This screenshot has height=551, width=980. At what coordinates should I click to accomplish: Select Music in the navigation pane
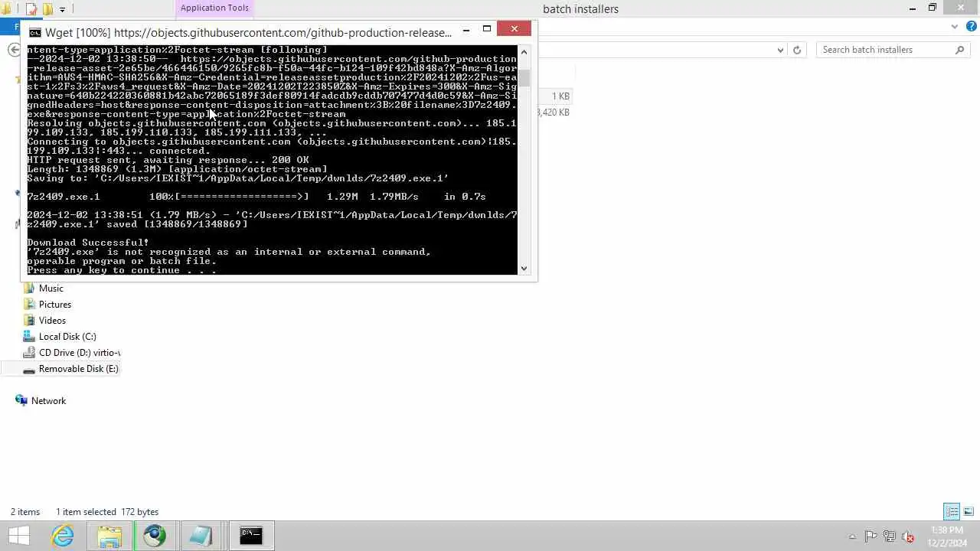click(51, 289)
